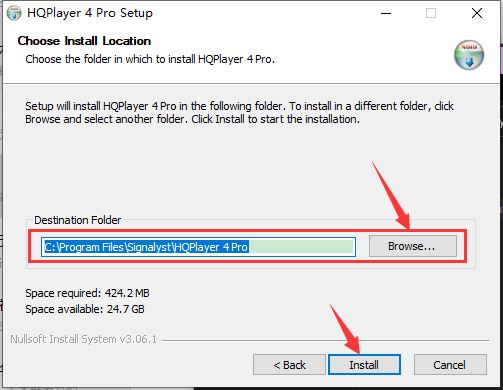Start installation with the Install button

[x=364, y=365]
